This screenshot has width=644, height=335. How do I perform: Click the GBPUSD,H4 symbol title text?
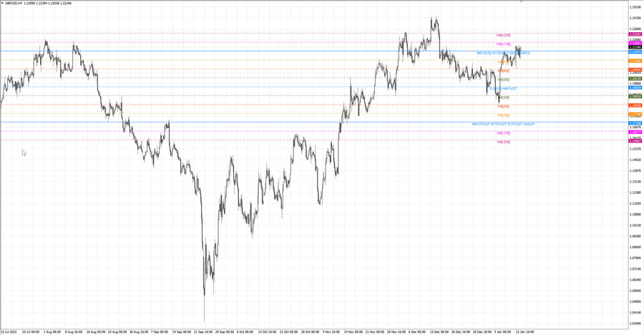[x=14, y=3]
